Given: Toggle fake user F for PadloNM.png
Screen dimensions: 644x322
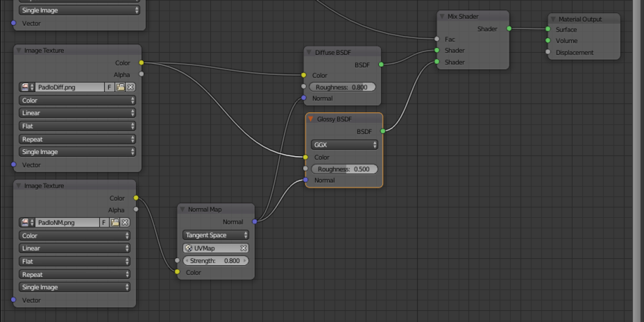Looking at the screenshot, I should pyautogui.click(x=104, y=222).
